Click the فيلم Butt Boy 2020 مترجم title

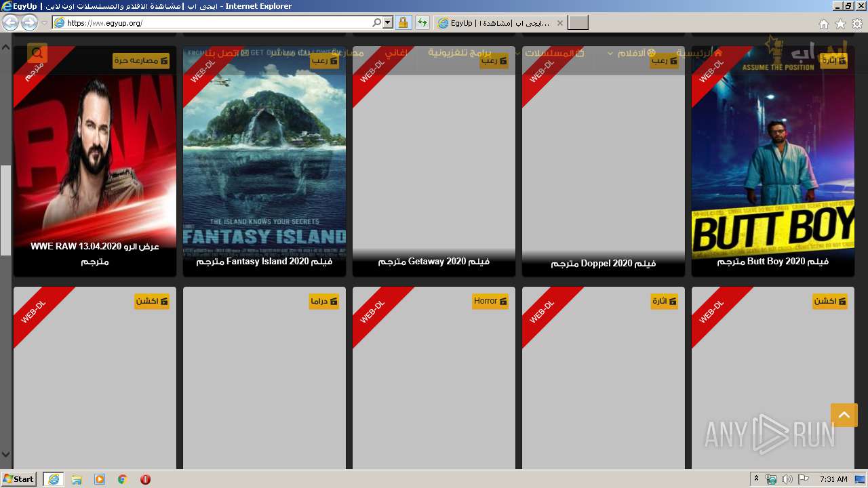point(773,262)
